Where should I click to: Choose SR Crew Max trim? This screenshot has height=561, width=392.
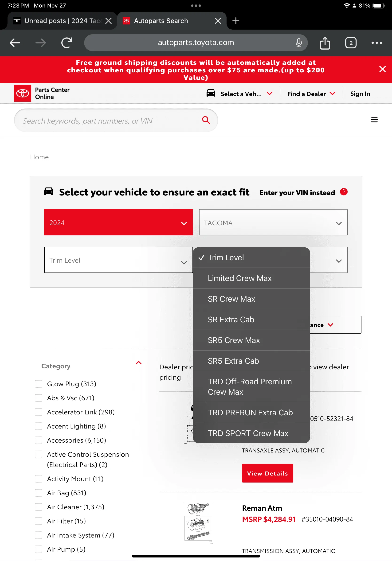pyautogui.click(x=251, y=299)
